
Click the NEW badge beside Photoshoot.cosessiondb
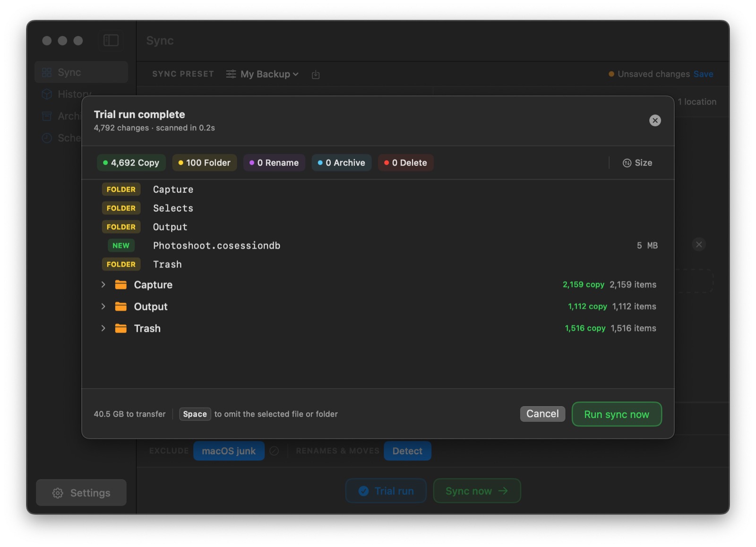tap(121, 245)
